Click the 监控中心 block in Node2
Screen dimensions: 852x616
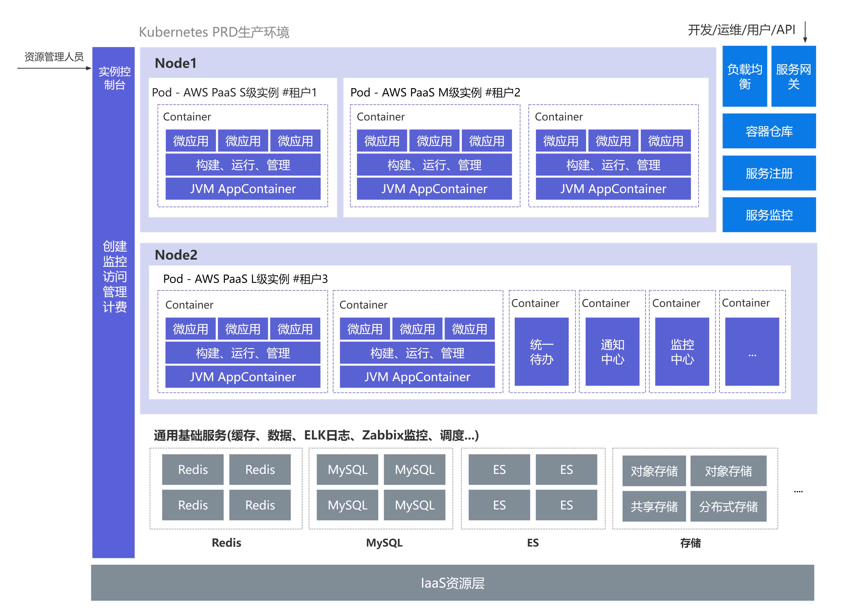point(682,352)
